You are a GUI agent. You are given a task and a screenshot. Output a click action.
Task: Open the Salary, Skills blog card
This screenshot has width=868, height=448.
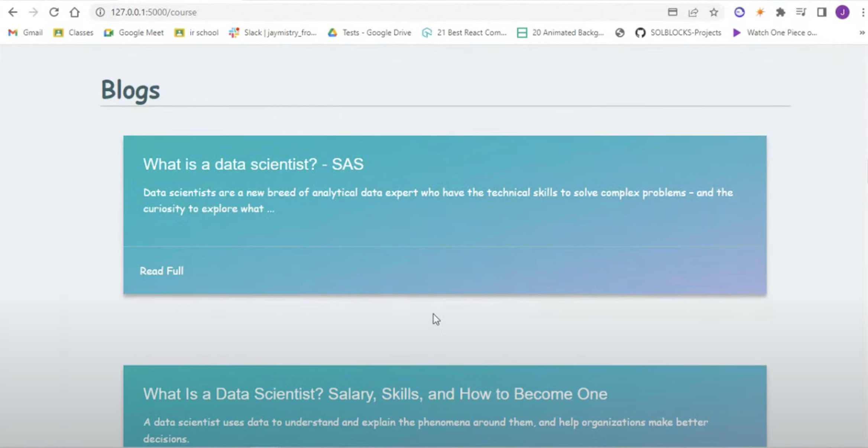click(375, 394)
